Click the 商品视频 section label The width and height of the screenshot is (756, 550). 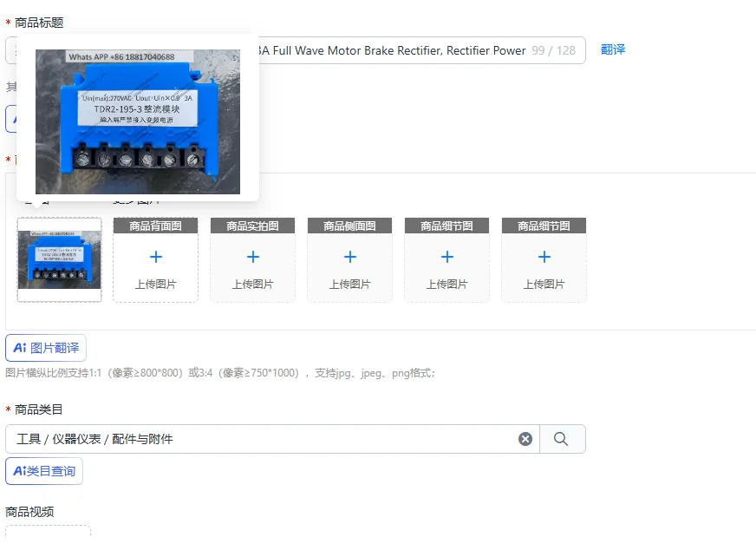pyautogui.click(x=29, y=512)
